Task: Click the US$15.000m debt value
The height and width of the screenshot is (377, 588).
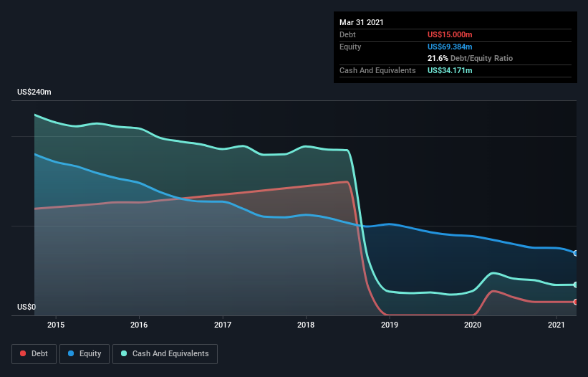Action: point(450,34)
